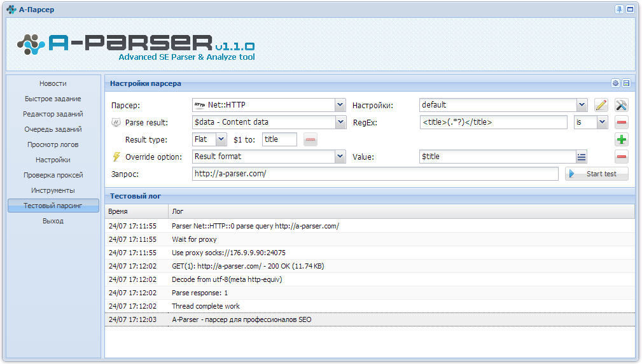642x364 pixels.
Task: Click the RegEx input field
Action: click(x=493, y=122)
